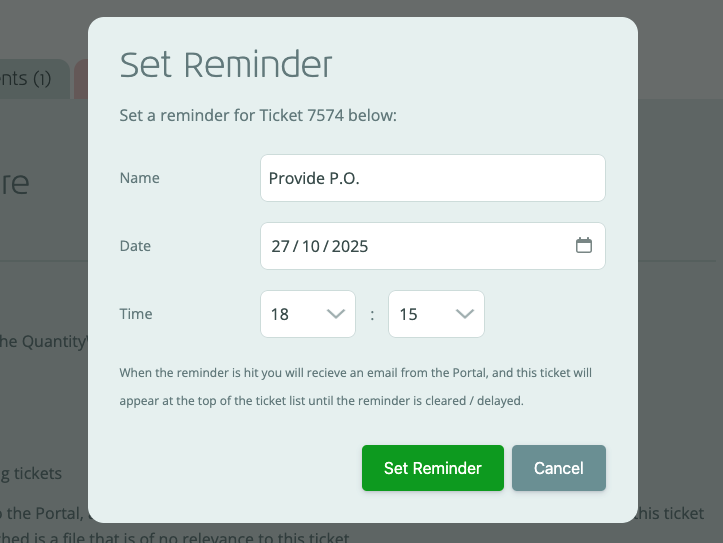Click the Date field label
Viewport: 723px width, 543px height.
pyautogui.click(x=136, y=246)
